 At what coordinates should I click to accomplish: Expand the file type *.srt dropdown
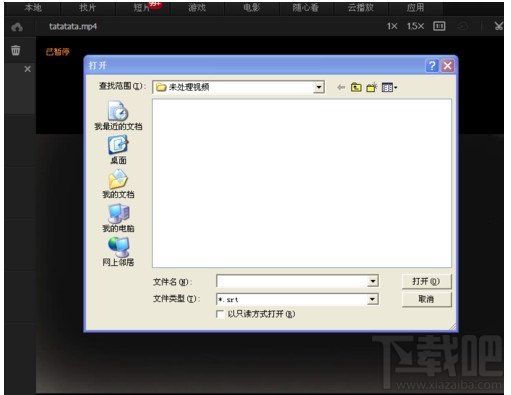coord(373,299)
